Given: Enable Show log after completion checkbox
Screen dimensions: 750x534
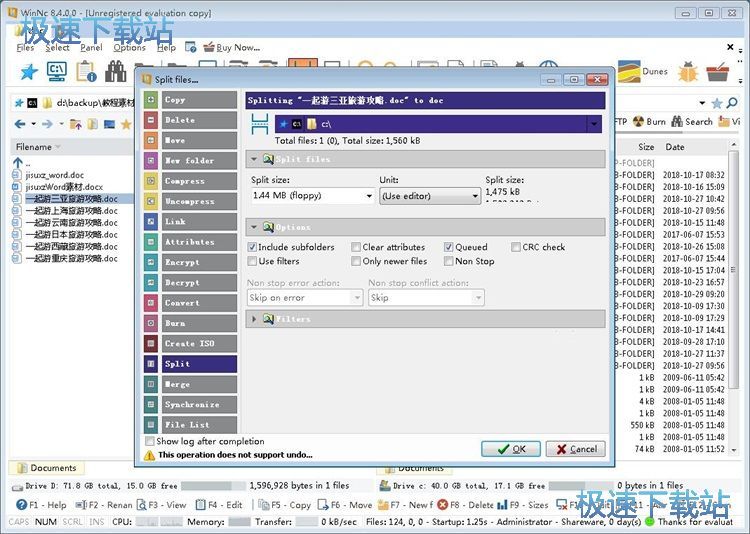Looking at the screenshot, I should point(150,441).
